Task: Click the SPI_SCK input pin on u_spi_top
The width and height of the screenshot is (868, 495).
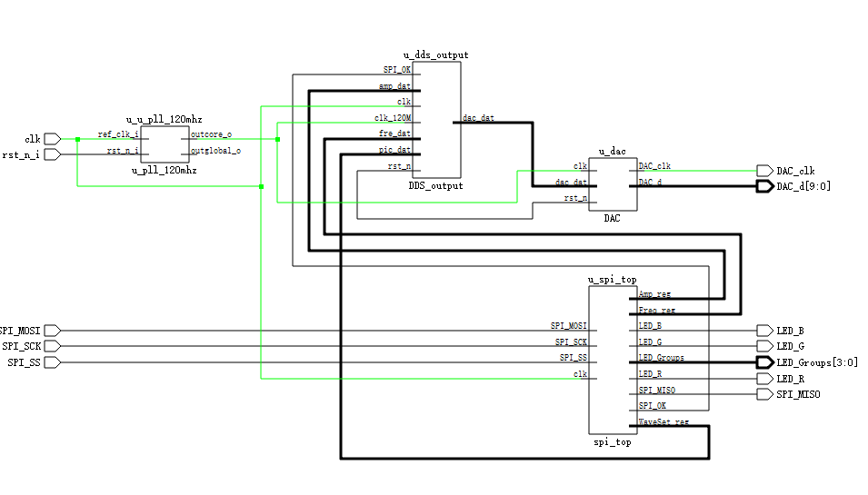Action: pyautogui.click(x=571, y=342)
